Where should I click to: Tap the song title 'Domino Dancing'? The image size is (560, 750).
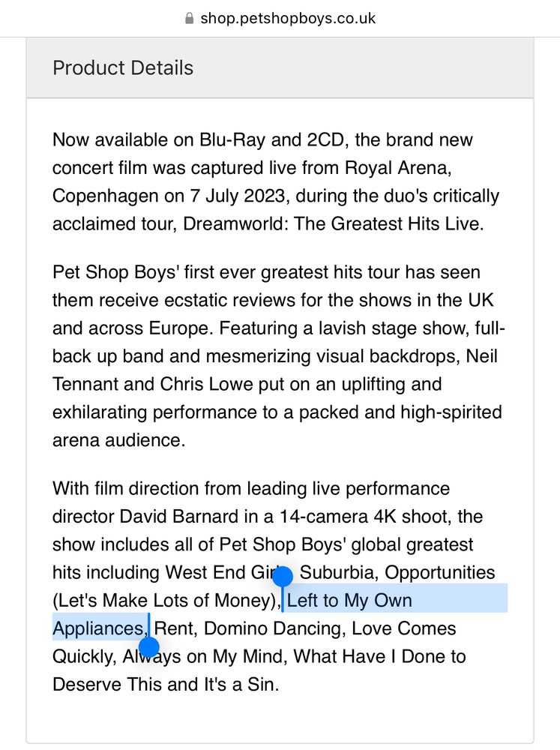tap(274, 628)
